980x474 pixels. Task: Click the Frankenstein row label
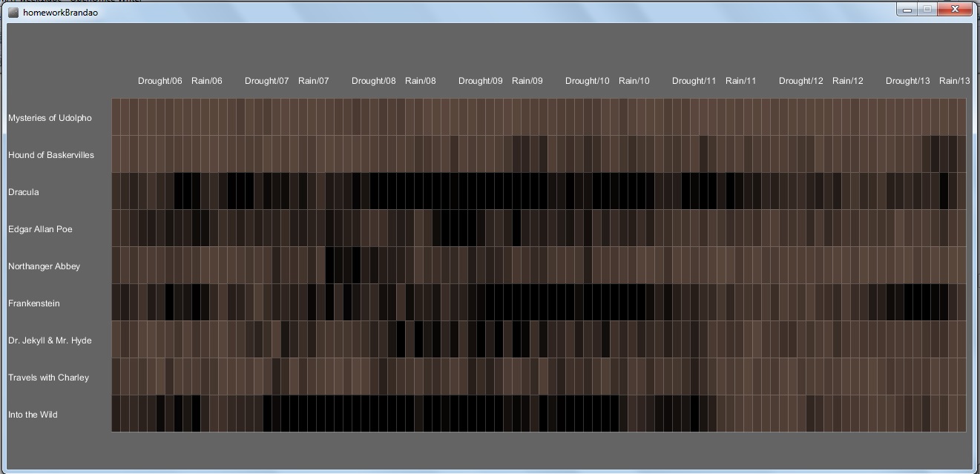click(34, 303)
